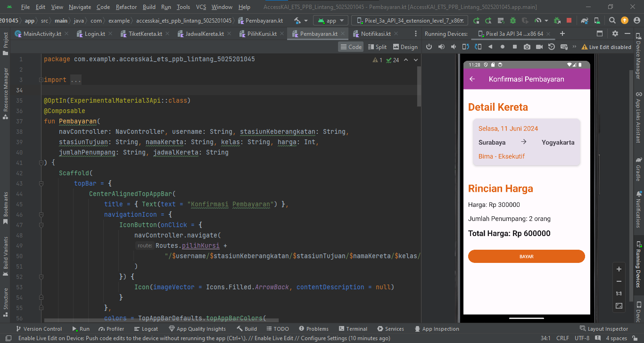The image size is (644, 343).
Task: Open Running Devices settings gear icon
Action: 615,33
